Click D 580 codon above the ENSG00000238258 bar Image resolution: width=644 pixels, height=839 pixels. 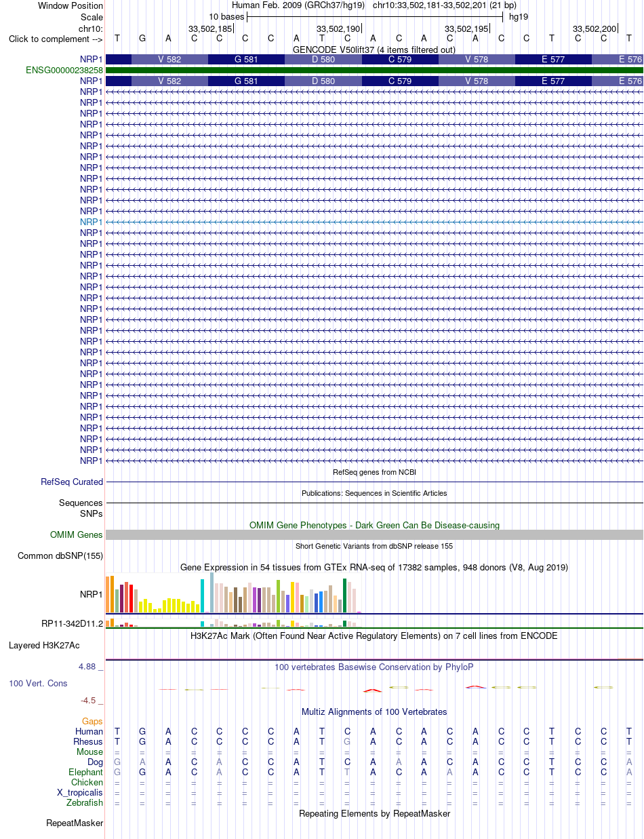(x=323, y=60)
